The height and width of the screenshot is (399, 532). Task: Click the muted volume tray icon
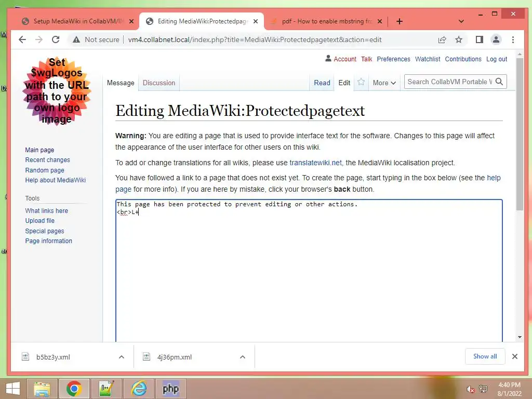[x=470, y=389]
